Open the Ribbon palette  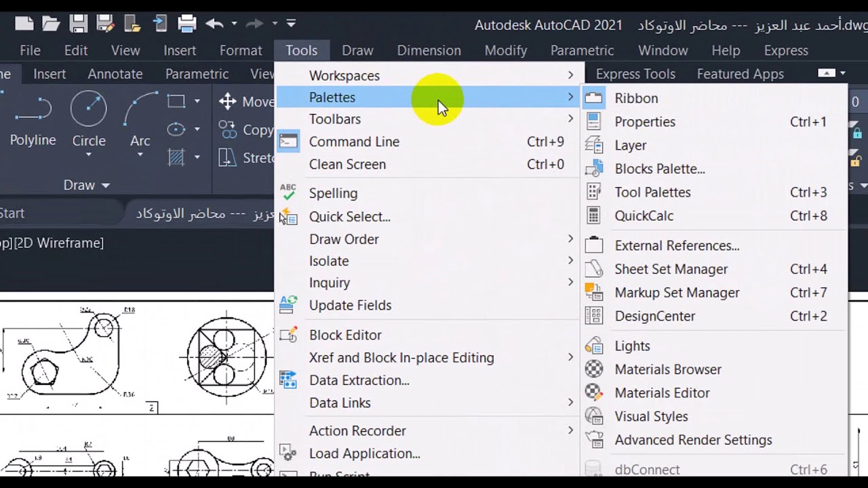(715, 98)
